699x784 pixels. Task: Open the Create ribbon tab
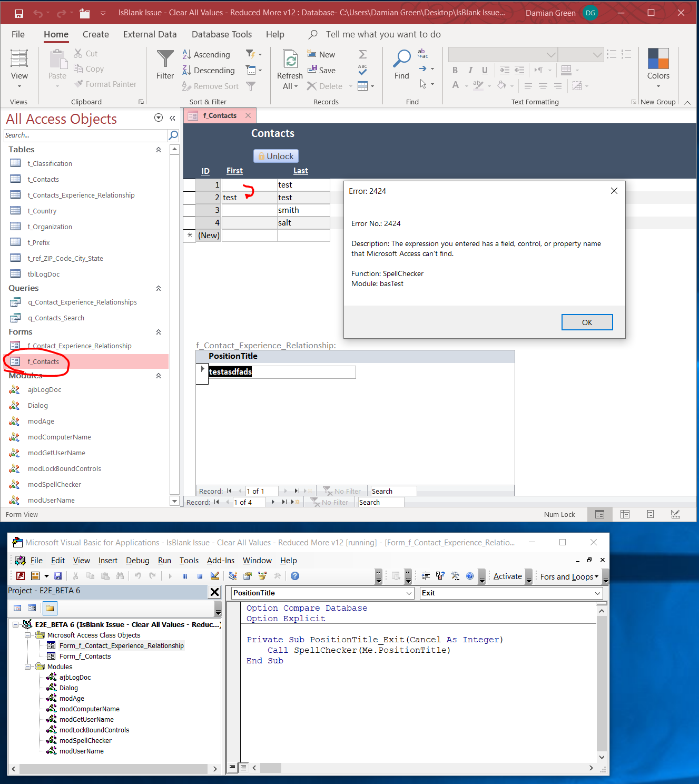click(x=96, y=34)
